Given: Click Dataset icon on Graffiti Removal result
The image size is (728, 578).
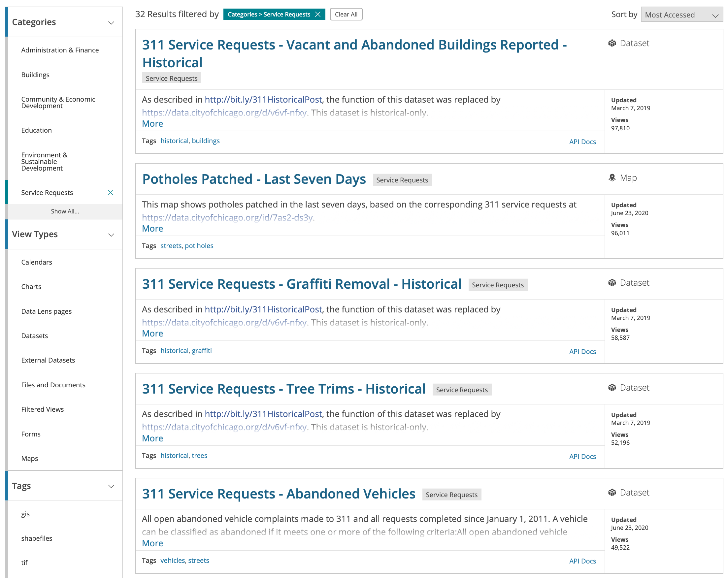Looking at the screenshot, I should 612,283.
